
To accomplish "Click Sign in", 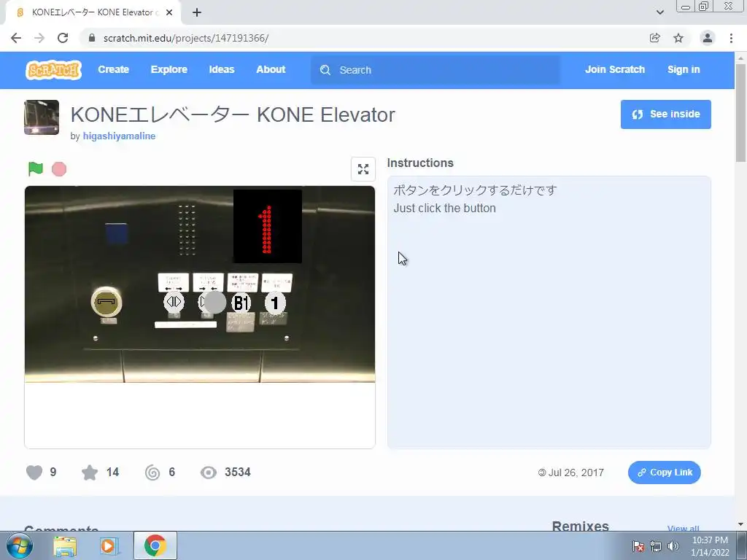I will pos(684,69).
